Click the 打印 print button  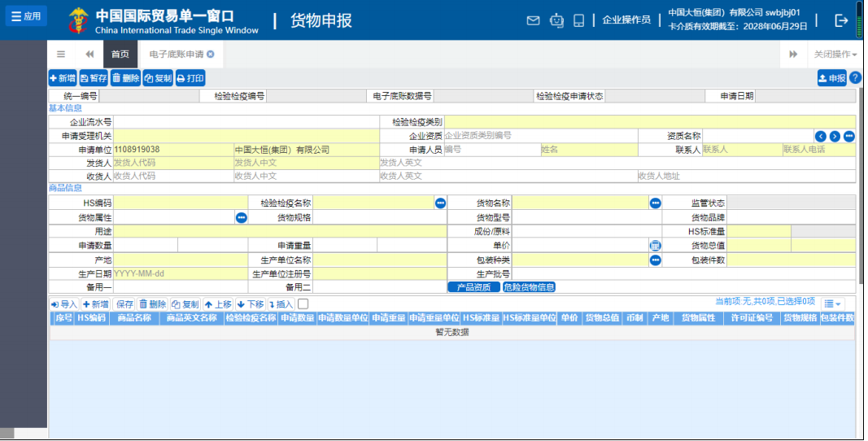(x=190, y=78)
